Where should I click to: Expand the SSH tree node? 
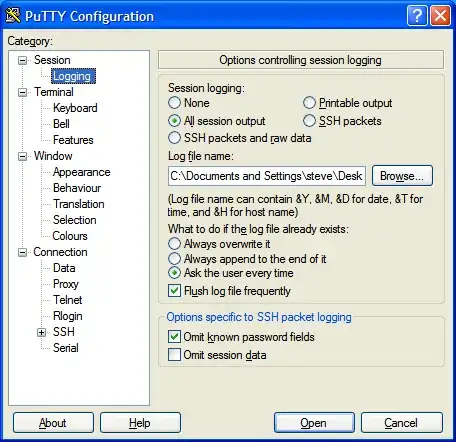coord(41,332)
